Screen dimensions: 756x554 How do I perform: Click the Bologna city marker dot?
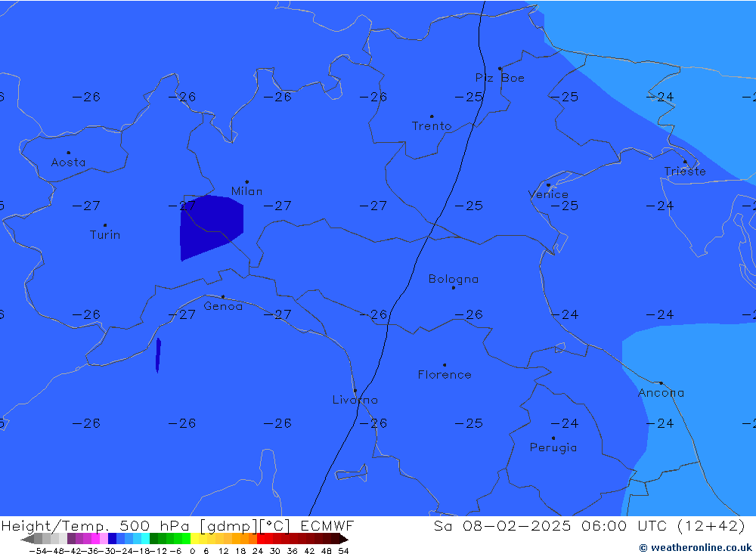[454, 288]
